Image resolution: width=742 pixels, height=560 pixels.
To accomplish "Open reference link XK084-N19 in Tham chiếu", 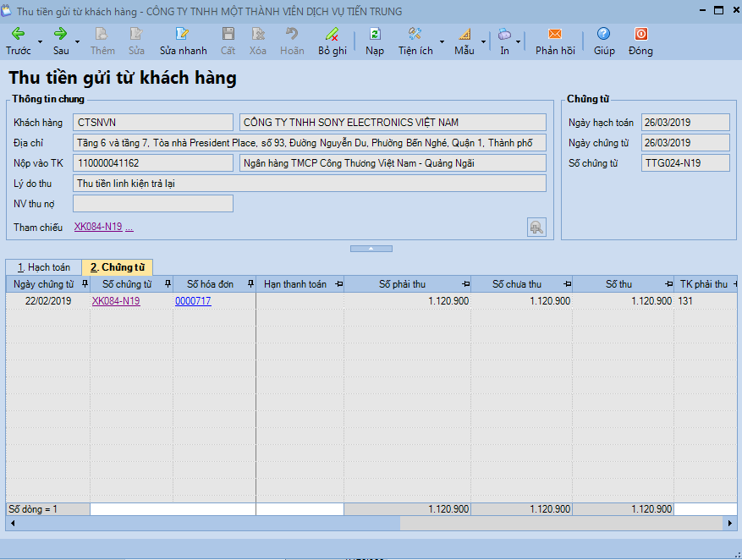I will 98,227.
